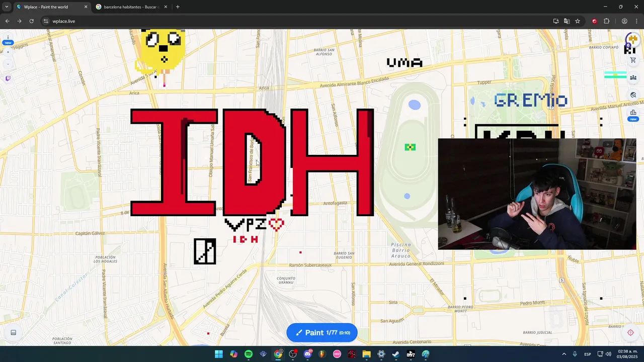The image size is (644, 362).
Task: Click the black-and-white pixel box artwork
Action: tap(205, 251)
